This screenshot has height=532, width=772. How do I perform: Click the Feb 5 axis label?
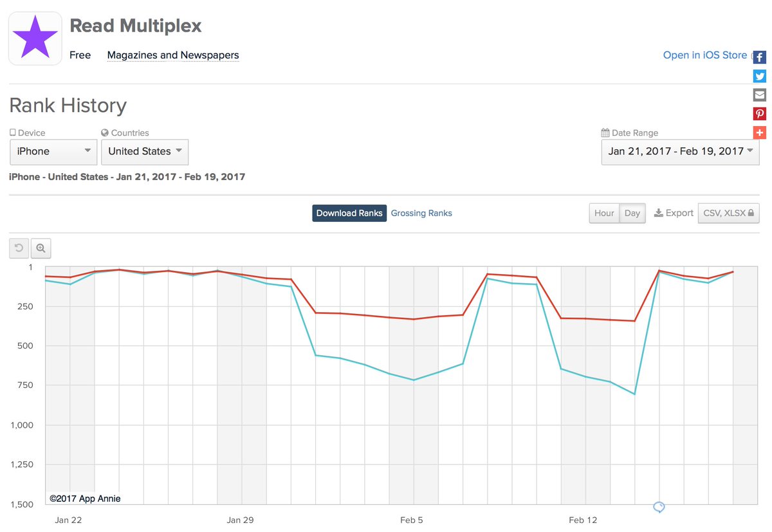click(412, 520)
